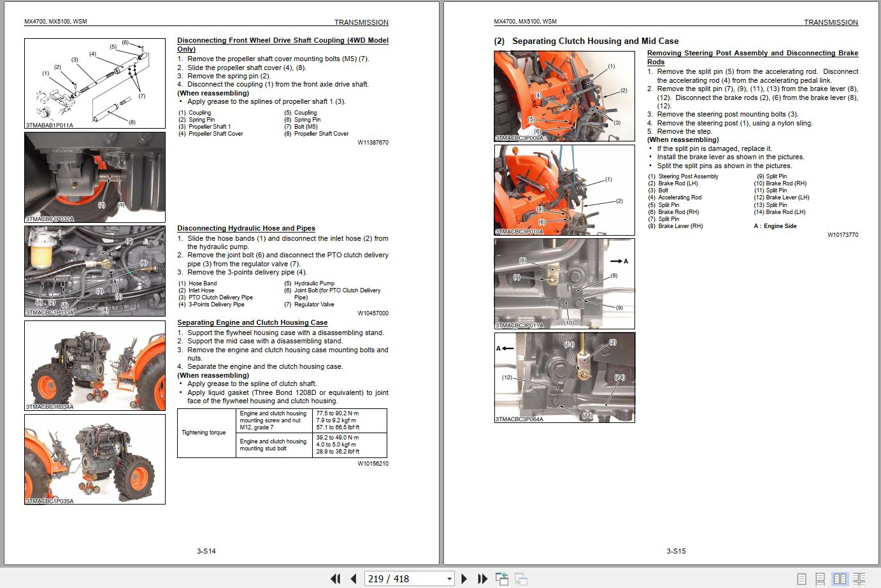
Task: Select the brake rod photo 3TMACBC3P011A
Action: click(x=564, y=283)
